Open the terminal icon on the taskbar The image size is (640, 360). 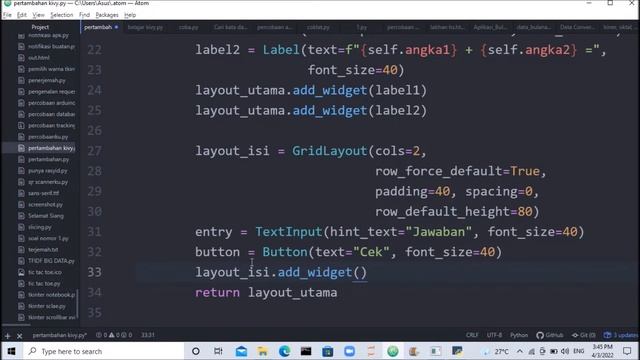306,351
